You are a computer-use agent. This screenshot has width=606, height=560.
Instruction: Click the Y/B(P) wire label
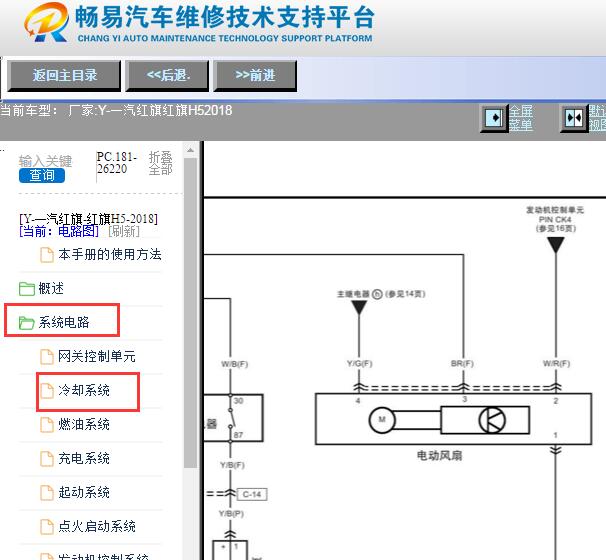pos(231,514)
